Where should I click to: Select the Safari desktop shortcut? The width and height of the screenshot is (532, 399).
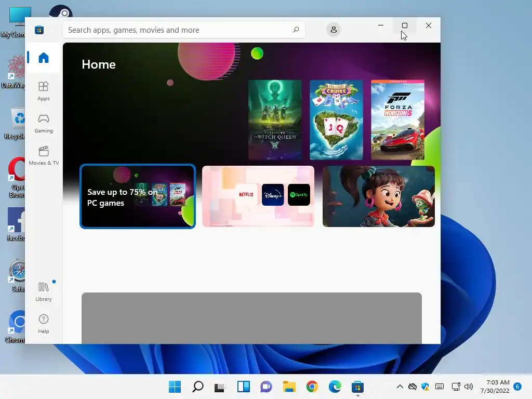17,275
